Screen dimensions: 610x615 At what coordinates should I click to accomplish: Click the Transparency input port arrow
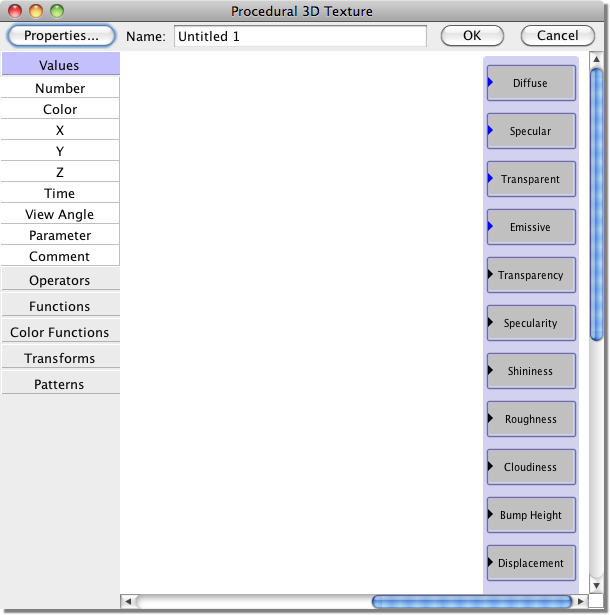(x=490, y=274)
